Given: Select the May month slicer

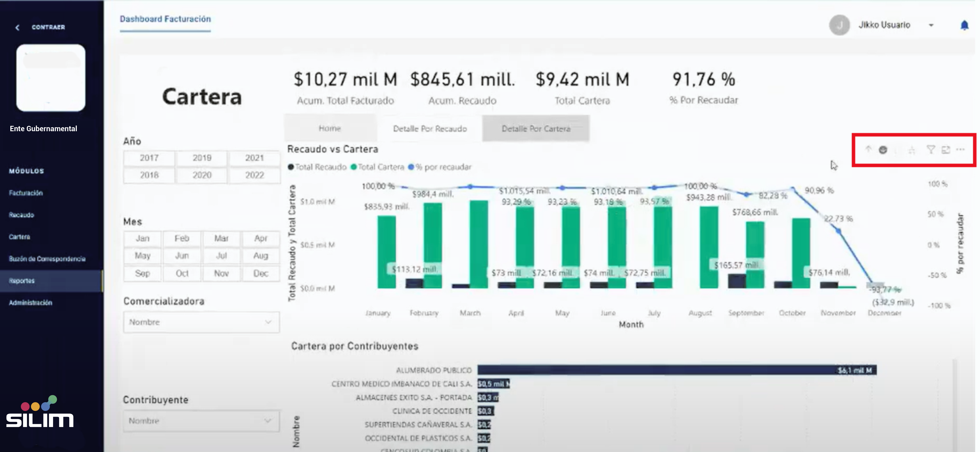Looking at the screenshot, I should point(142,256).
